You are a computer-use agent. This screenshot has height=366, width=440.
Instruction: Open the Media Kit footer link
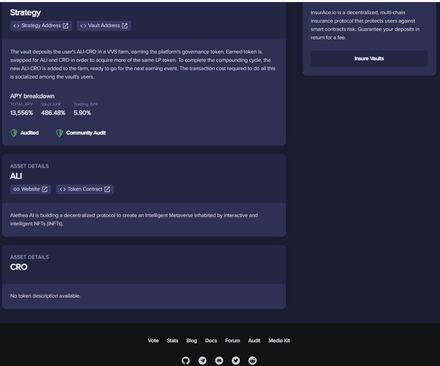point(279,341)
